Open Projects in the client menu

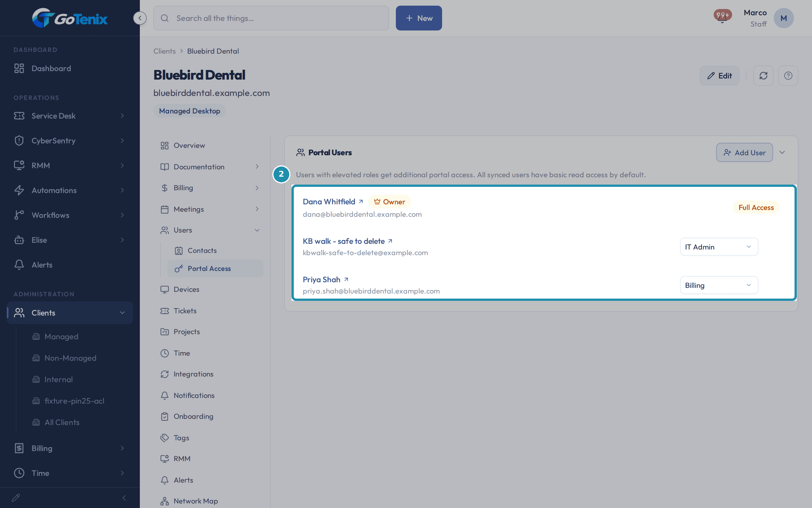pyautogui.click(x=211, y=332)
